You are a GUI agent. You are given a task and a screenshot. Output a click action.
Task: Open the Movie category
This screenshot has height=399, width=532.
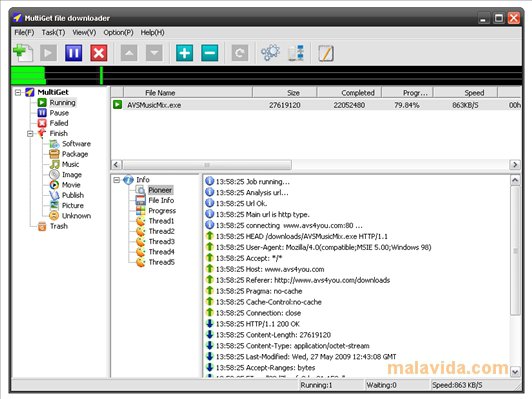(71, 185)
